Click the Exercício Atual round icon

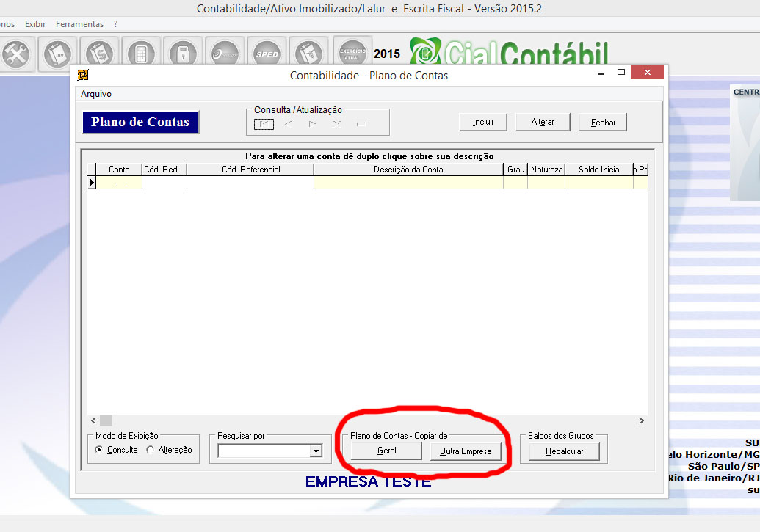tap(352, 54)
